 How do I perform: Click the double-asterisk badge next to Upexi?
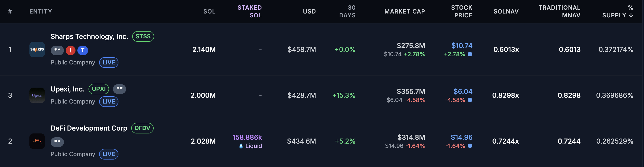tap(119, 89)
